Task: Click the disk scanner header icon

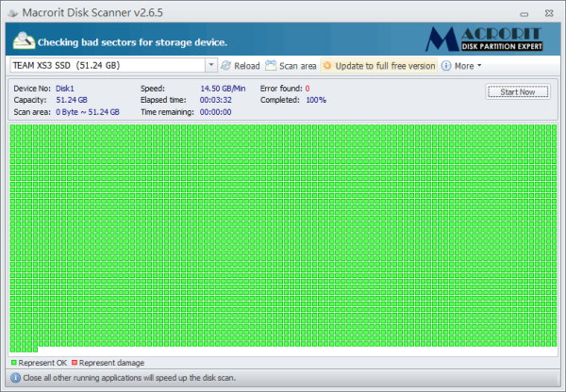Action: [x=24, y=41]
